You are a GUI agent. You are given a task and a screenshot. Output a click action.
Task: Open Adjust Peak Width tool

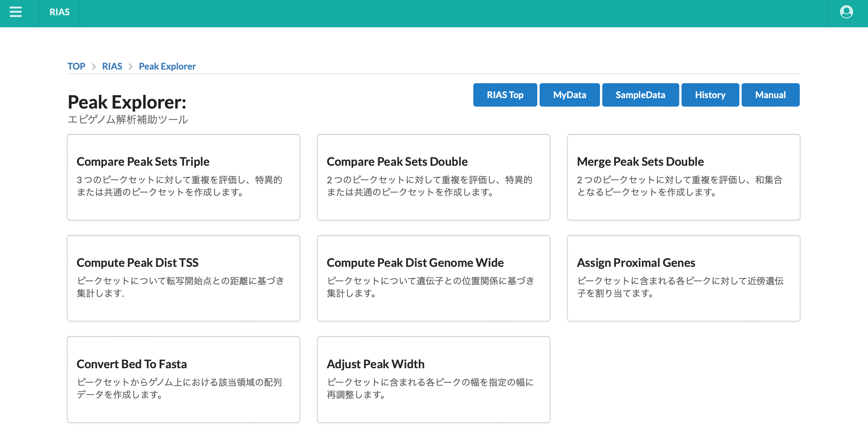(433, 379)
